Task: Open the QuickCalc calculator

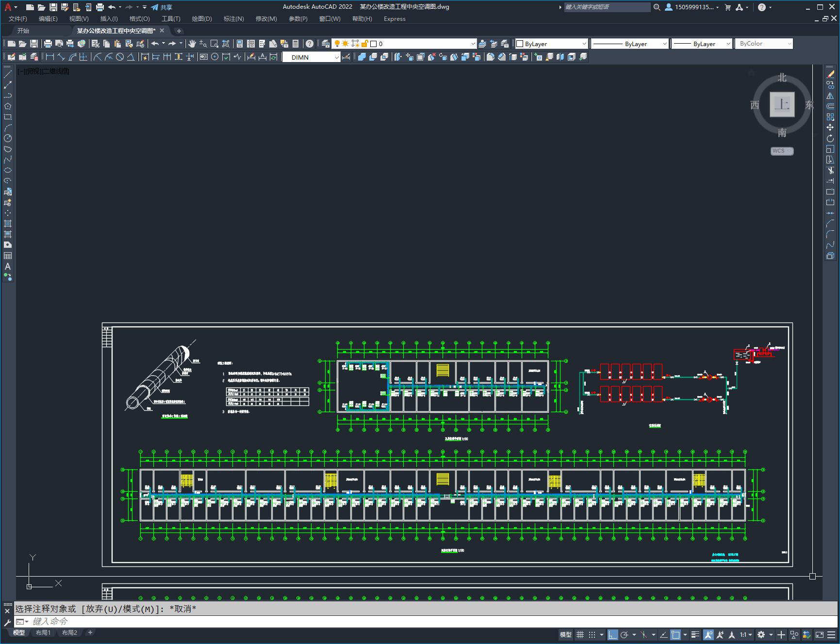Action: pos(296,44)
